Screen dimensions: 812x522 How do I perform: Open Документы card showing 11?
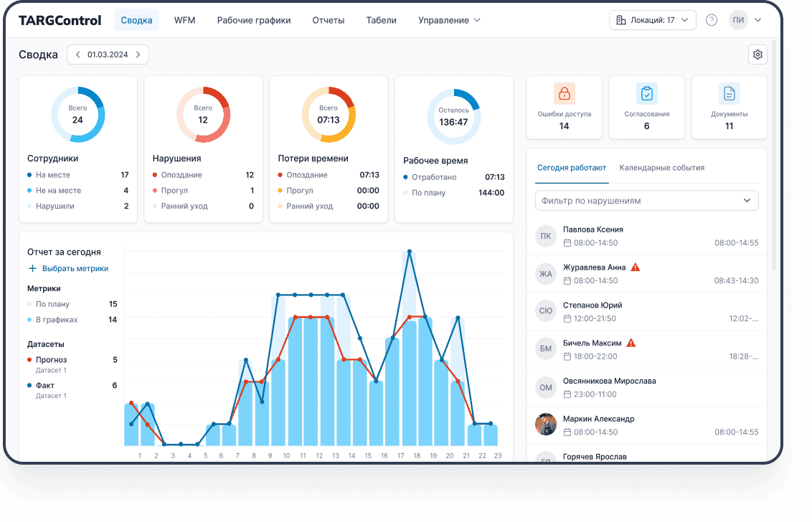coord(729,108)
